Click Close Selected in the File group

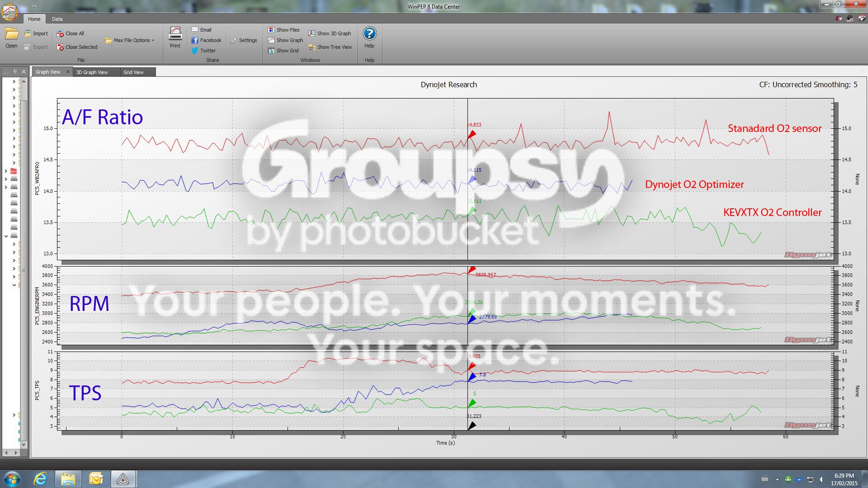(77, 47)
